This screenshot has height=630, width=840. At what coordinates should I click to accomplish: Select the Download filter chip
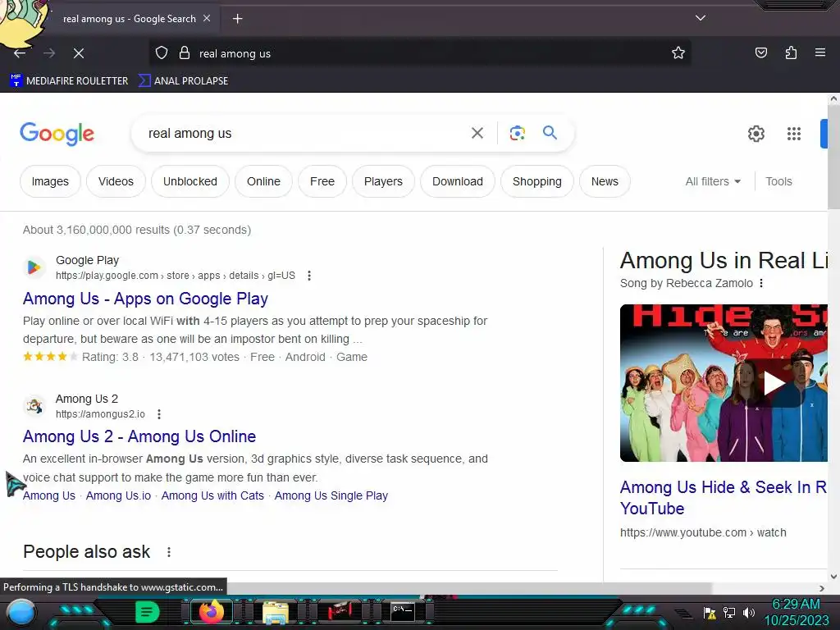(458, 181)
